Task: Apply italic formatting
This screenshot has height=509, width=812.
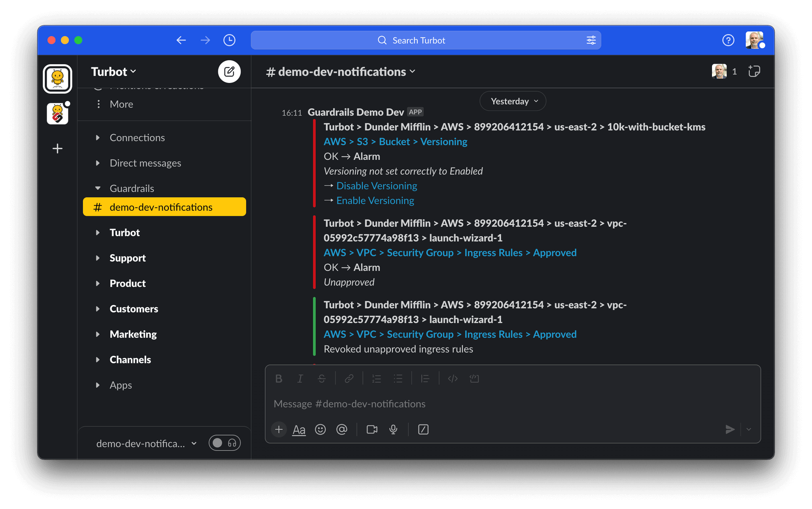Action: coord(300,378)
